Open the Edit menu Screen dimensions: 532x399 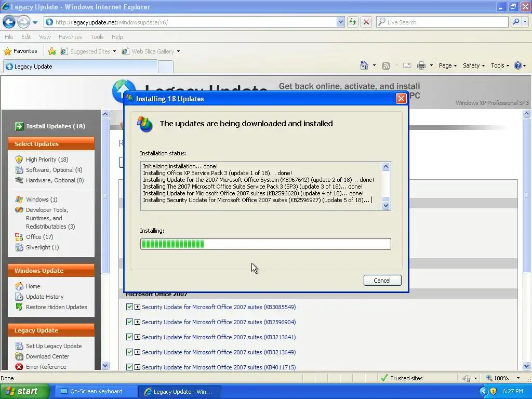tap(26, 37)
